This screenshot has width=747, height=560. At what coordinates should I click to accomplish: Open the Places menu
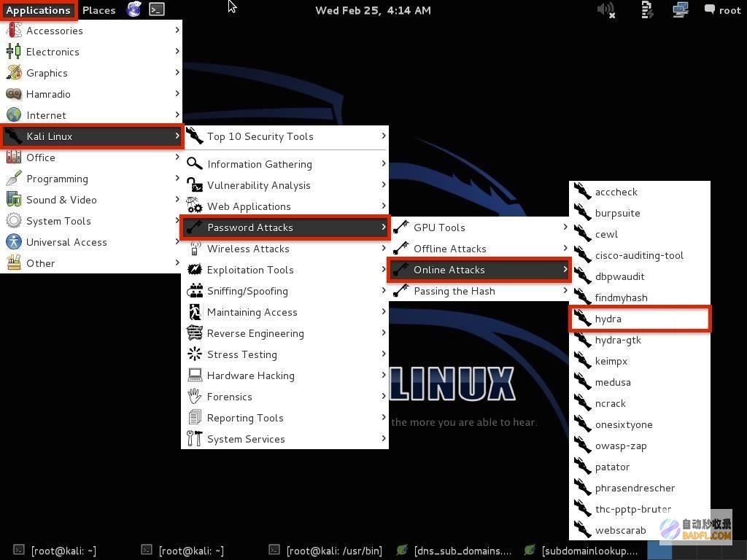(x=98, y=10)
